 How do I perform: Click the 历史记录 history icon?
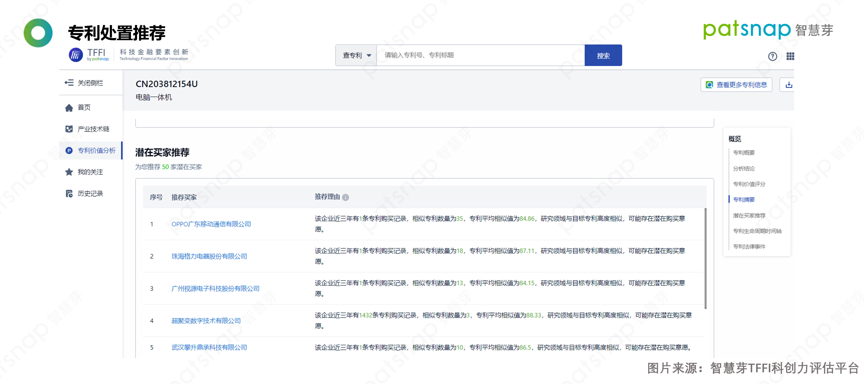[x=69, y=193]
